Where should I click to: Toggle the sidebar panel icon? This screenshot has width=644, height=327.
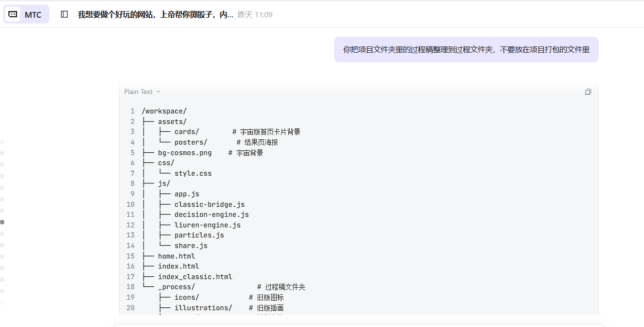click(65, 14)
